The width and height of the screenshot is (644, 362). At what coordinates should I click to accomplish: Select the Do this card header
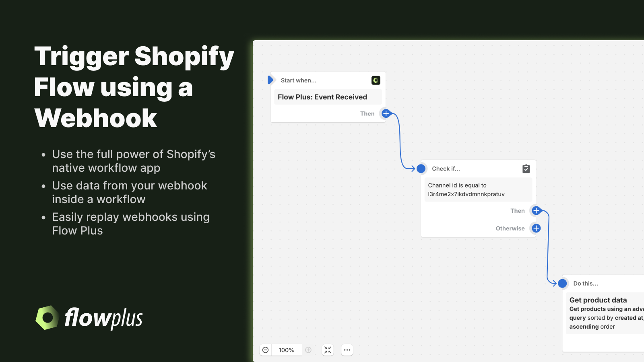586,283
